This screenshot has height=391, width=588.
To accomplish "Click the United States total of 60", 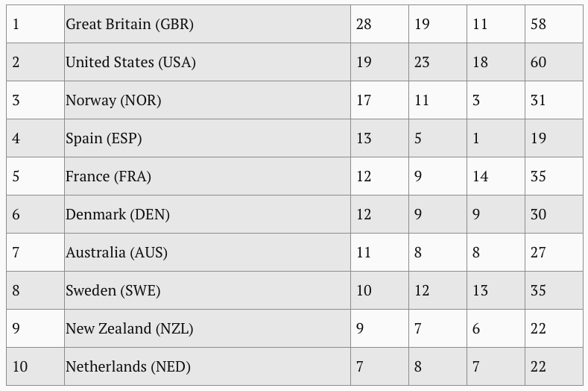I will pos(554,62).
